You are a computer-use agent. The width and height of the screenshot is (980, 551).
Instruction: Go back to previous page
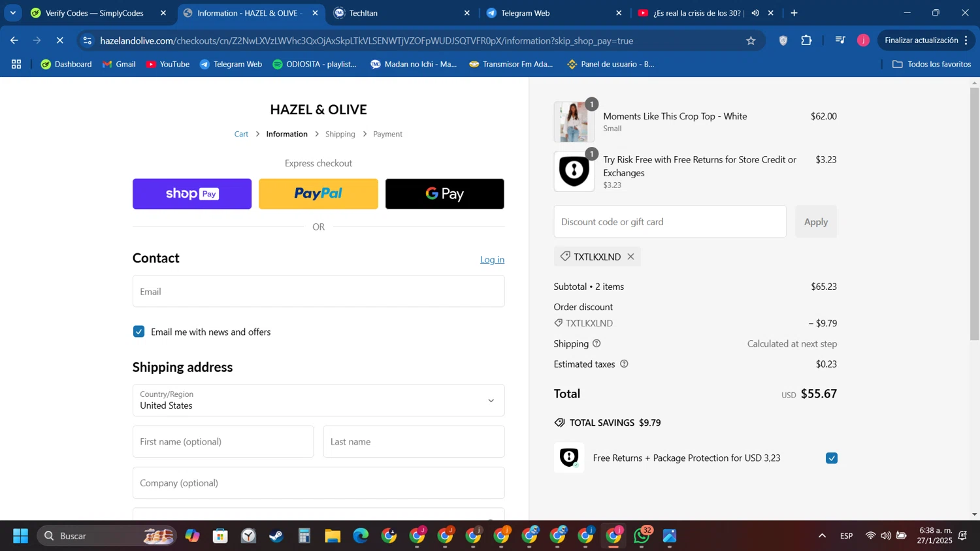coord(14,40)
